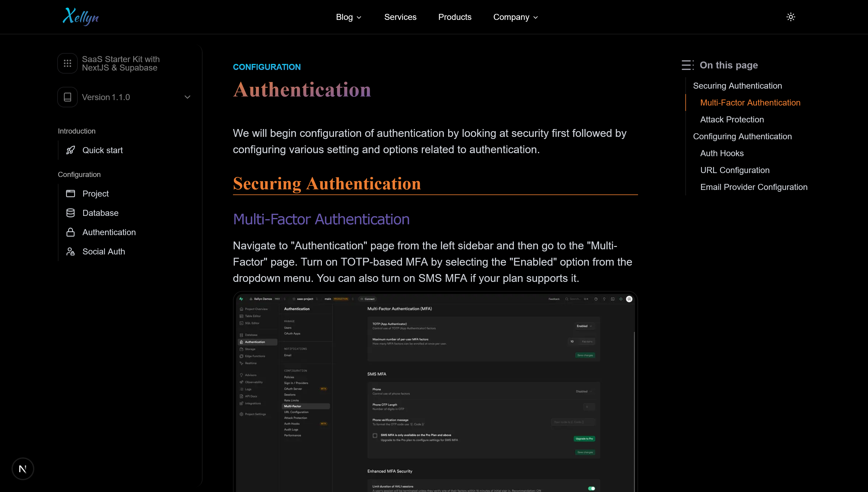Expand the Company dropdown menu

[x=515, y=17]
